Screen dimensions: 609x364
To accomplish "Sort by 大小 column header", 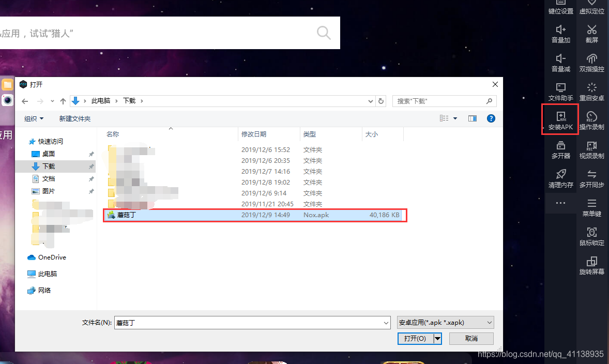I will [x=383, y=134].
